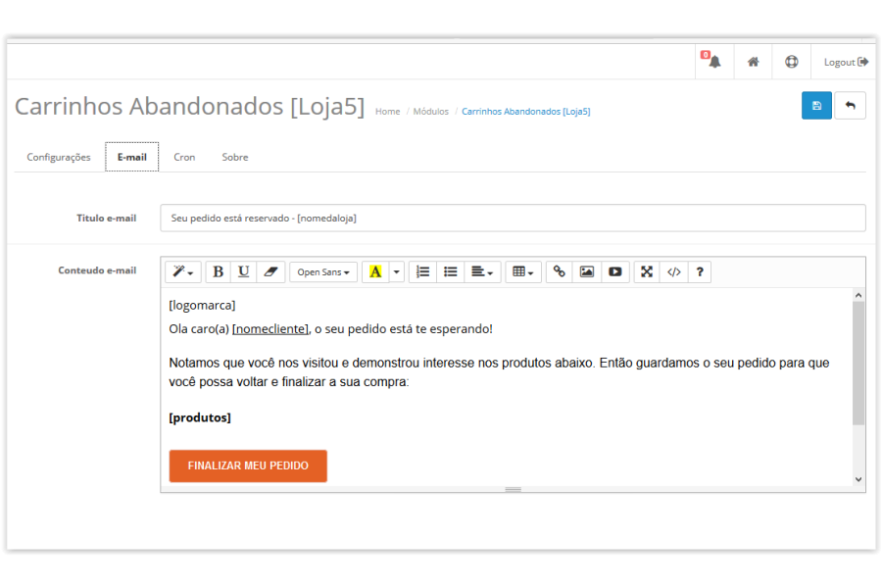Open Carrinhos Abandonados [Loja5] breadcrumb link
882x588 pixels.
click(x=526, y=112)
